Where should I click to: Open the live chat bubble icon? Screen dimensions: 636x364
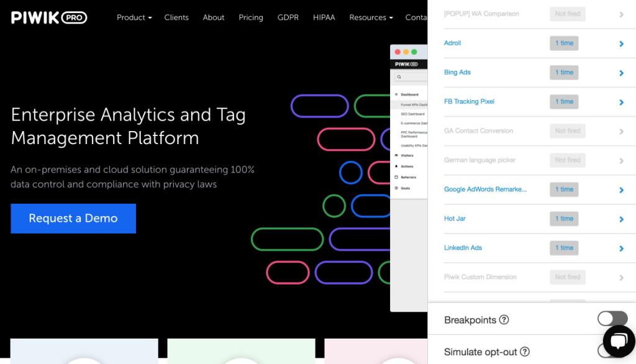click(619, 341)
